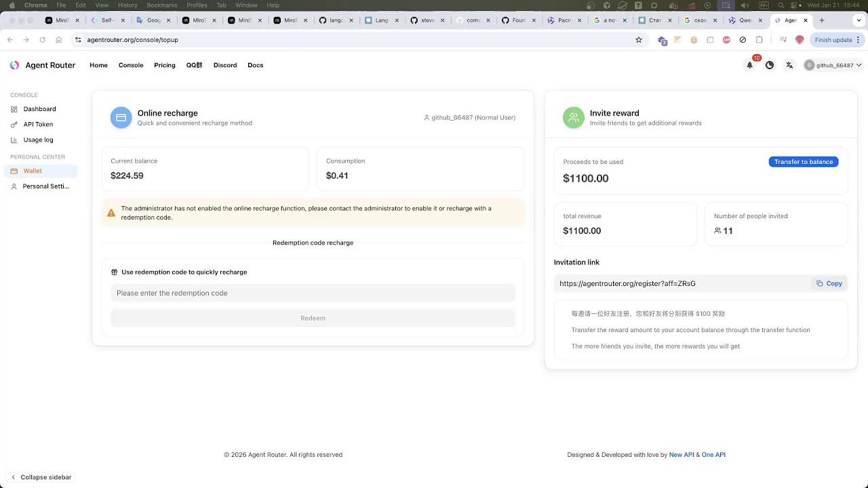The height and width of the screenshot is (488, 868).
Task: Open the Chrome extensions puzzle icon
Action: 759,40
